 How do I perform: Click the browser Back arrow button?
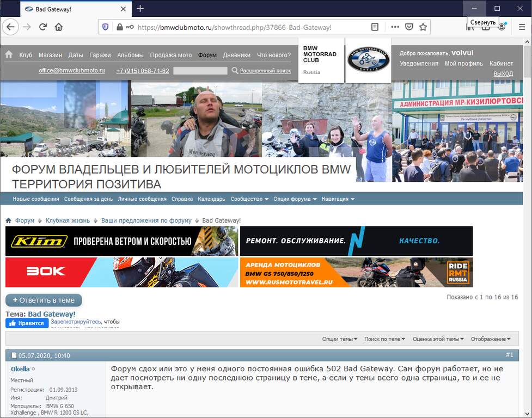coord(11,27)
